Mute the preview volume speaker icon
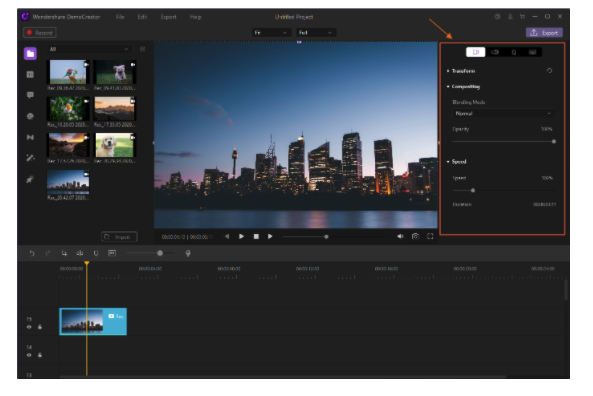The height and width of the screenshot is (396, 593). (x=400, y=236)
